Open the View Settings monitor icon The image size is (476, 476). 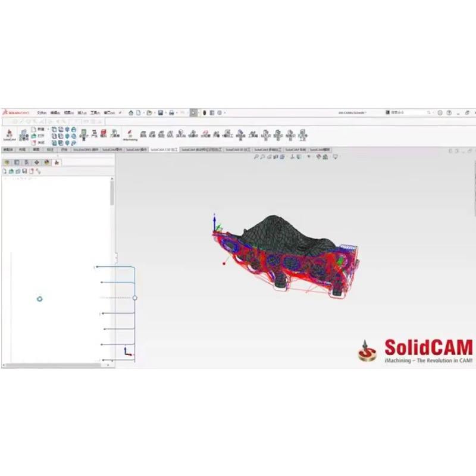[x=335, y=156]
